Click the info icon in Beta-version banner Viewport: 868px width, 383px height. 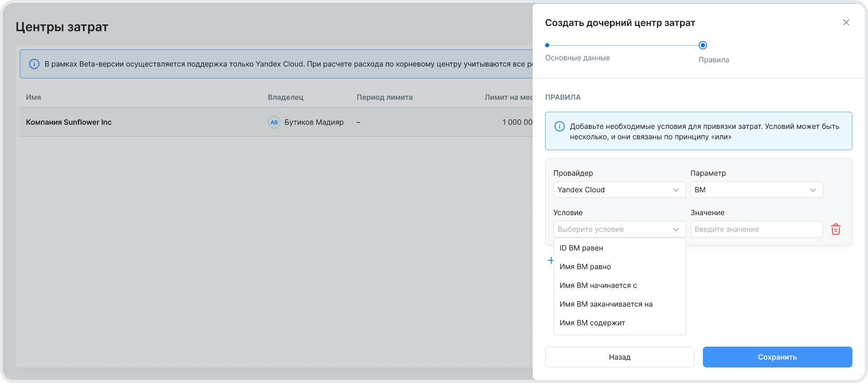[34, 64]
